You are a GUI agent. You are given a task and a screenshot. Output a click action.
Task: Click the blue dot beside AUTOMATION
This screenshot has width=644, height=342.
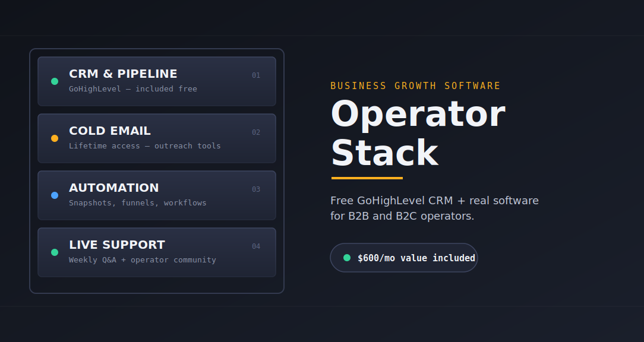[55, 195]
